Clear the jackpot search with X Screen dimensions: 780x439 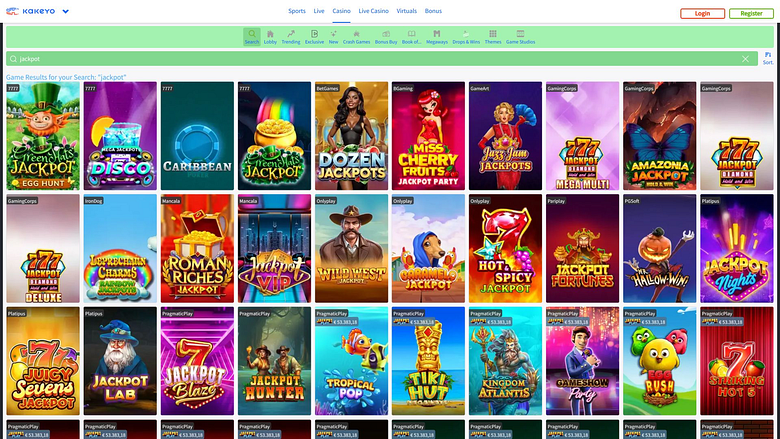tap(745, 59)
